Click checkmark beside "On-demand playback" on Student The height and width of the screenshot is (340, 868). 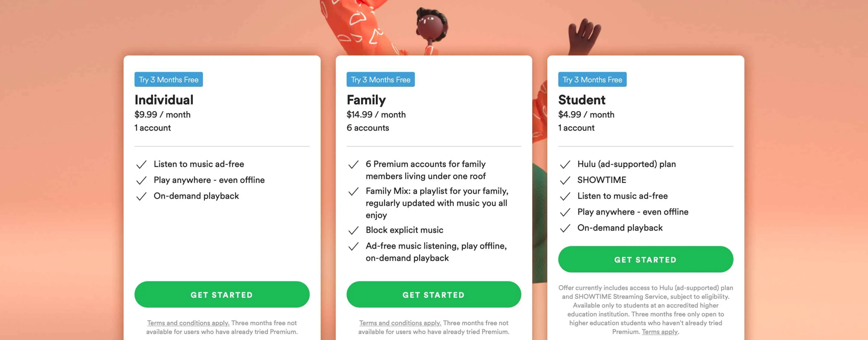pos(565,228)
